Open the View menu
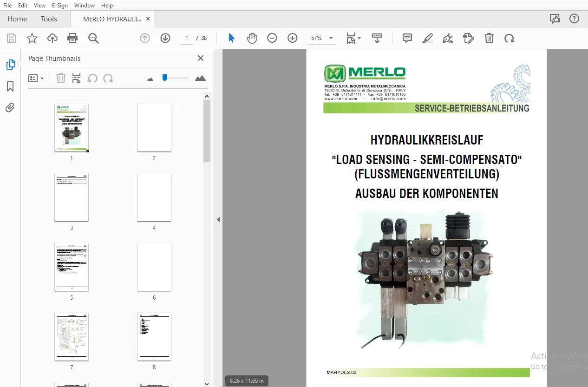The width and height of the screenshot is (588, 387). pyautogui.click(x=40, y=5)
